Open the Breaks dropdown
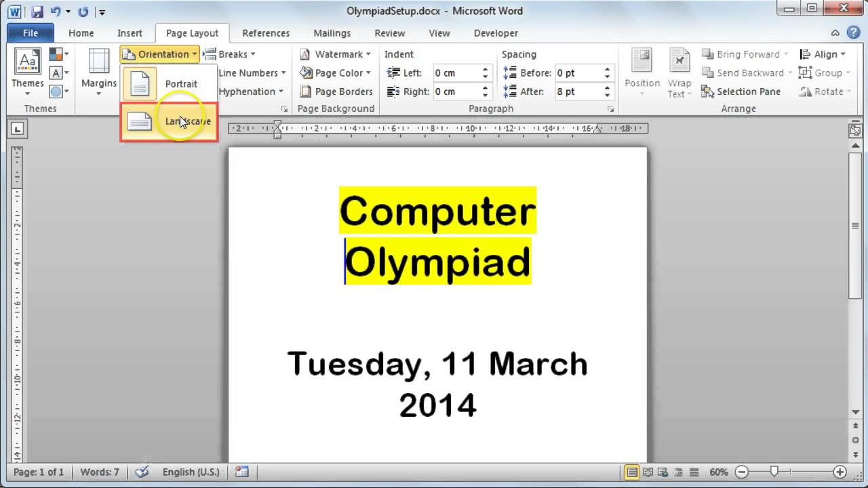868x488 pixels. (229, 54)
